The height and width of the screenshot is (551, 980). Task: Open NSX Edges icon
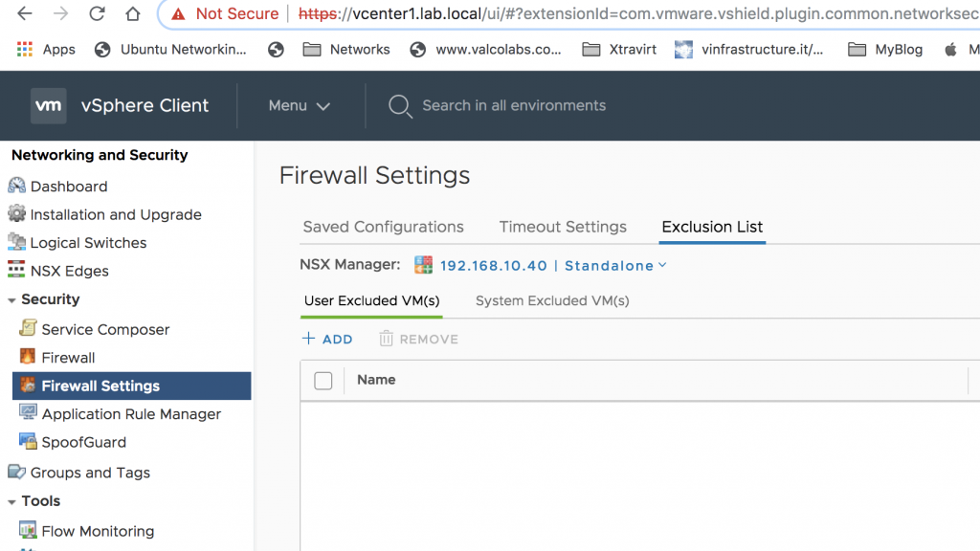coord(16,270)
